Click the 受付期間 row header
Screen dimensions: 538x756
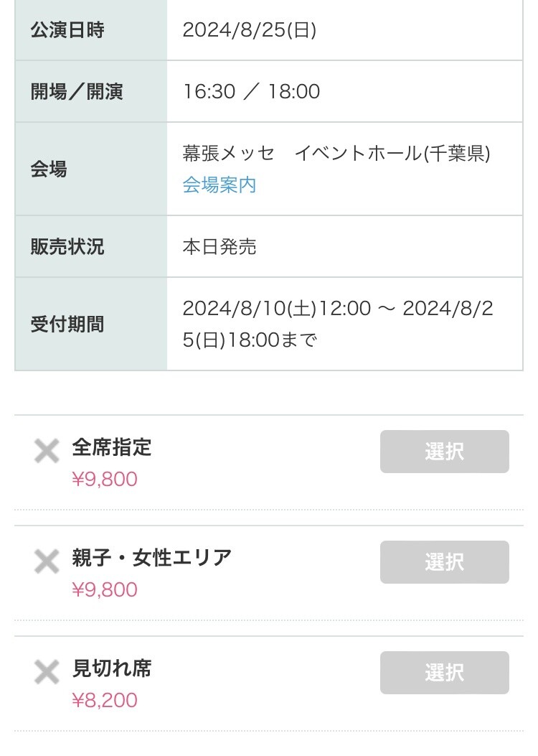67,325
